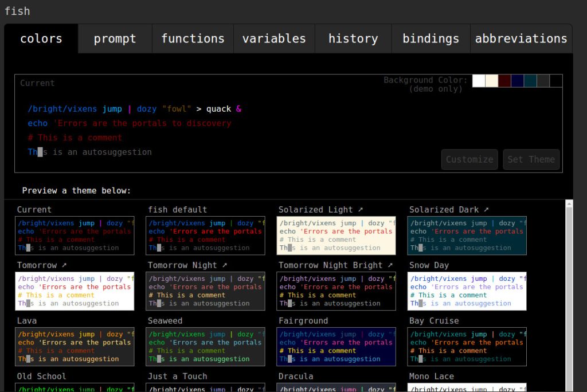The height and width of the screenshot is (392, 587).
Task: Open the functions tab
Action: click(x=193, y=39)
